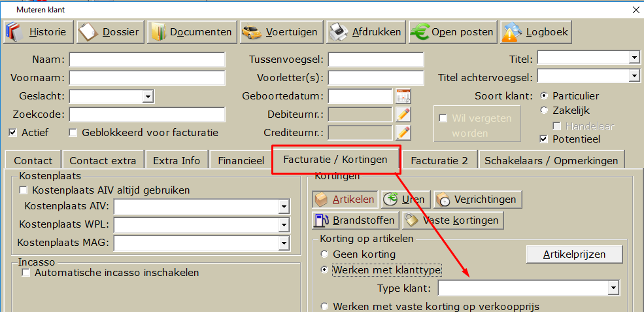Click Afdrukken printer button

point(366,32)
